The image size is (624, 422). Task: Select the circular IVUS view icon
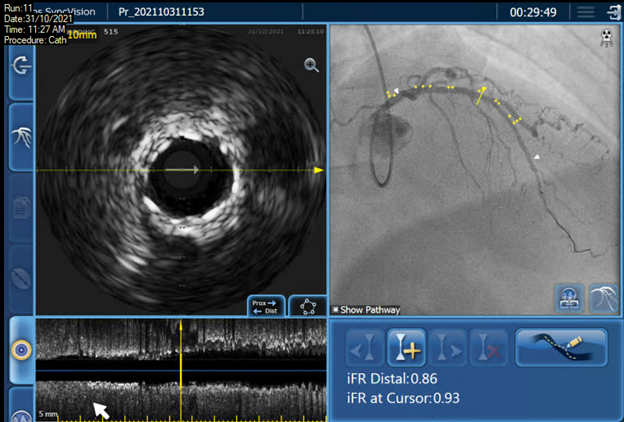coord(21,350)
